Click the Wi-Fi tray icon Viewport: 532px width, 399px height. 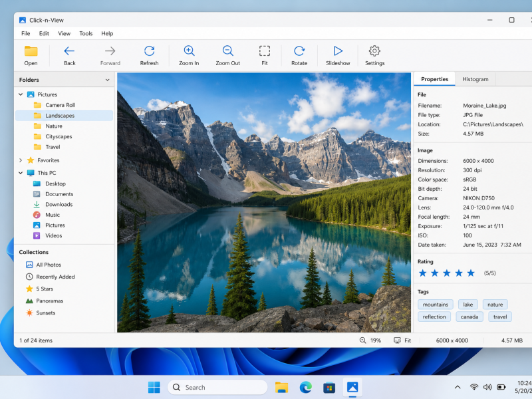click(x=473, y=387)
